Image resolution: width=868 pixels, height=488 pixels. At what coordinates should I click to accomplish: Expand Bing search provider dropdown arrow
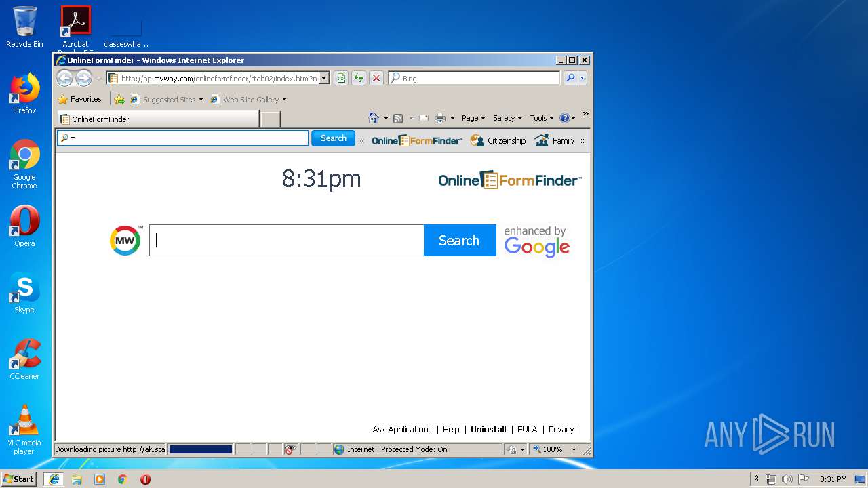click(582, 79)
